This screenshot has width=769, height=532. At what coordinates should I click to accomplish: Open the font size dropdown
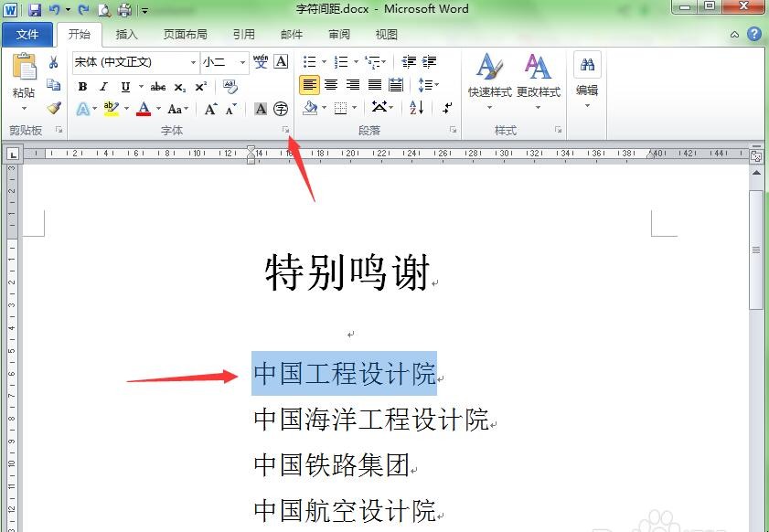point(242,62)
